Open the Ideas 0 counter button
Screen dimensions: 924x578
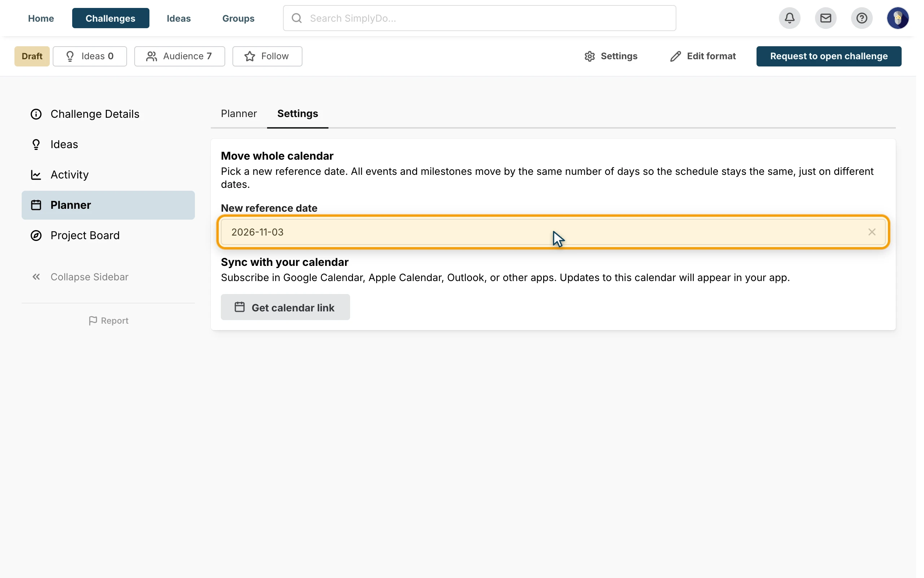[90, 56]
